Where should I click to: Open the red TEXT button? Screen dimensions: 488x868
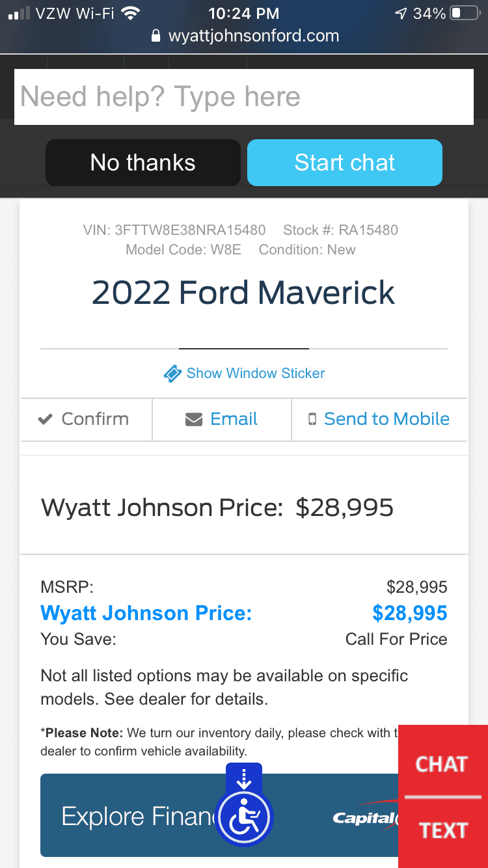click(442, 831)
